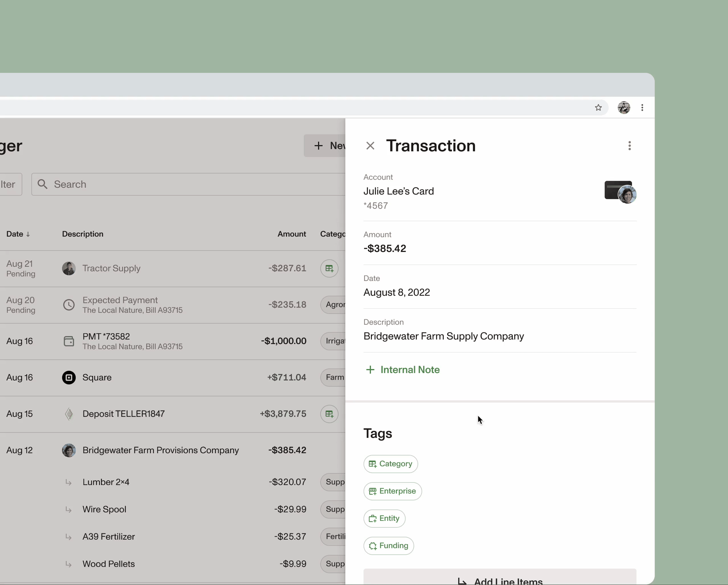Close the Transaction panel with the X icon
Image resolution: width=728 pixels, height=585 pixels.
click(370, 146)
